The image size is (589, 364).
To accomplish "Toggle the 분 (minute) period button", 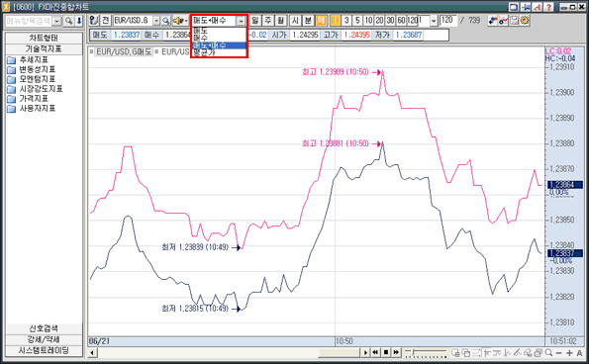I will click(x=308, y=20).
